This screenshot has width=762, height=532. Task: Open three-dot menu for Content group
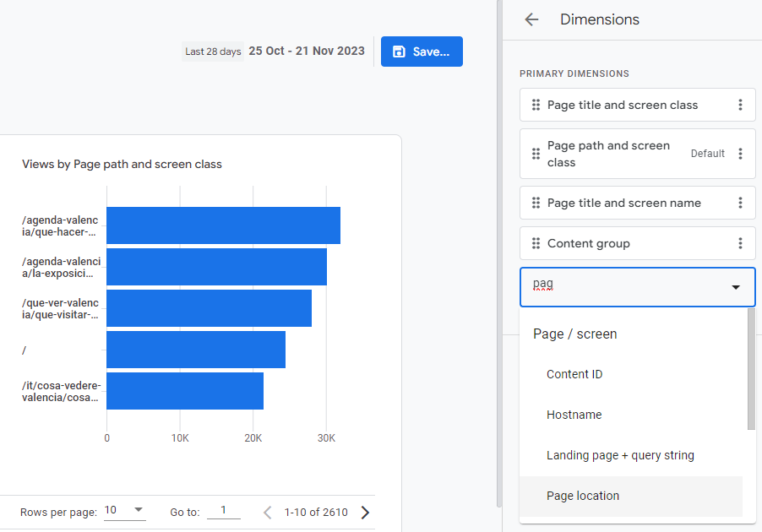(740, 244)
